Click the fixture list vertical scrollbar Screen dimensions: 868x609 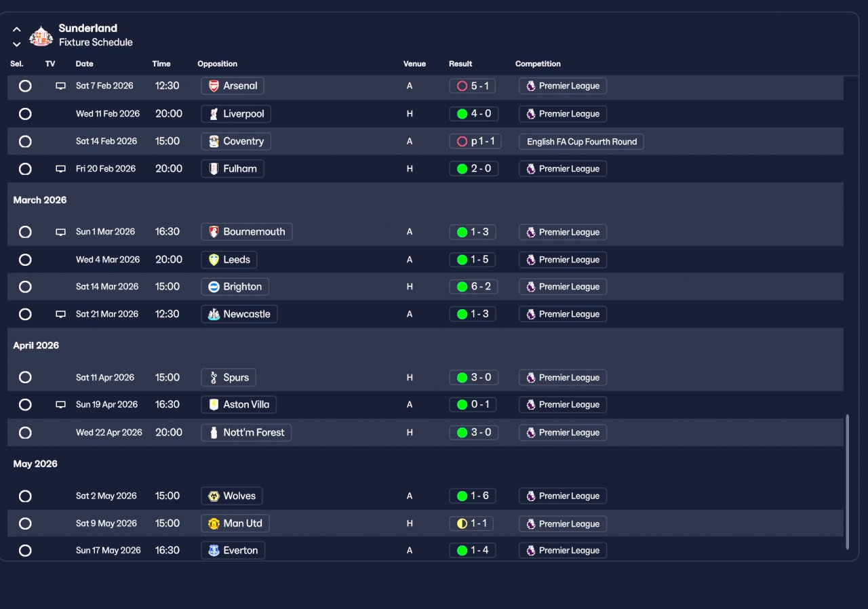pos(847,482)
